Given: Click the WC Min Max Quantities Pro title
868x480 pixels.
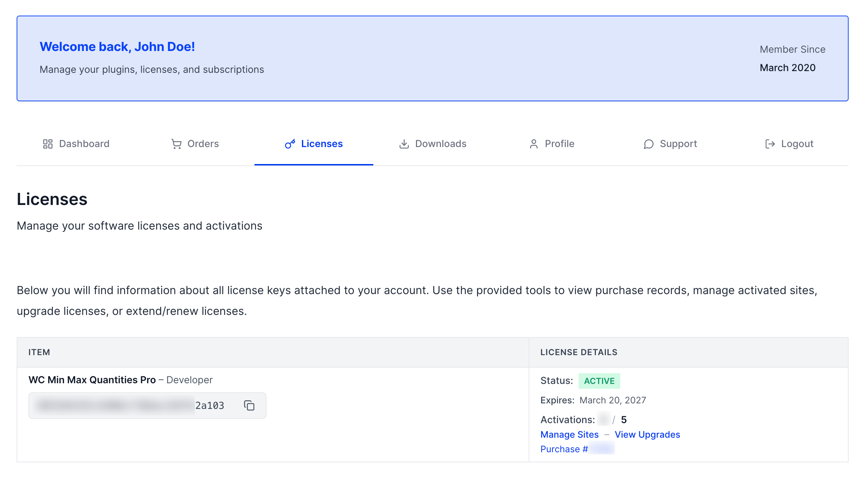Looking at the screenshot, I should coord(92,380).
